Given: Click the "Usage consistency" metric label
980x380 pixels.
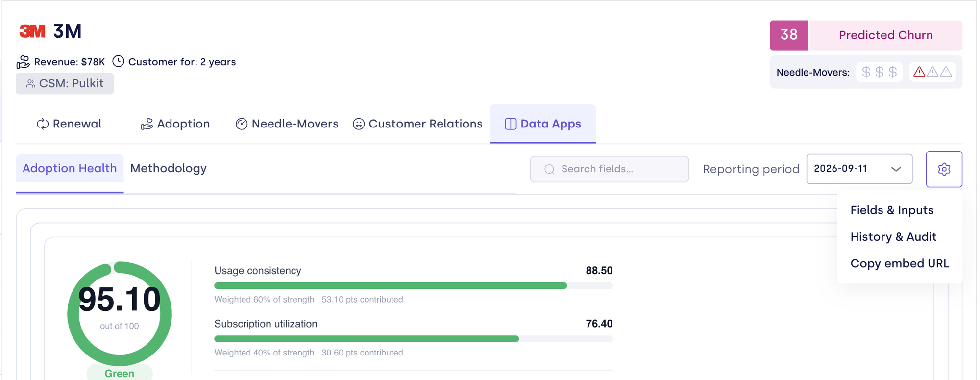Looking at the screenshot, I should [258, 271].
